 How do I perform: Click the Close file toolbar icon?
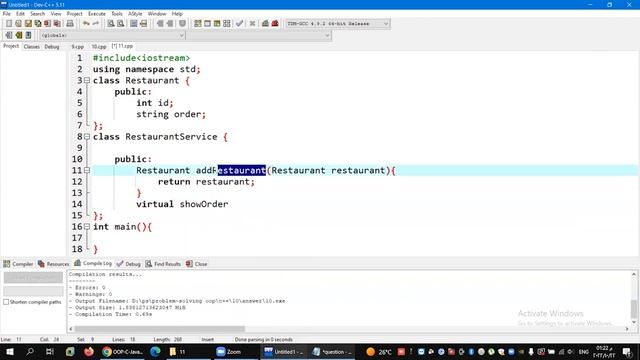click(x=48, y=24)
